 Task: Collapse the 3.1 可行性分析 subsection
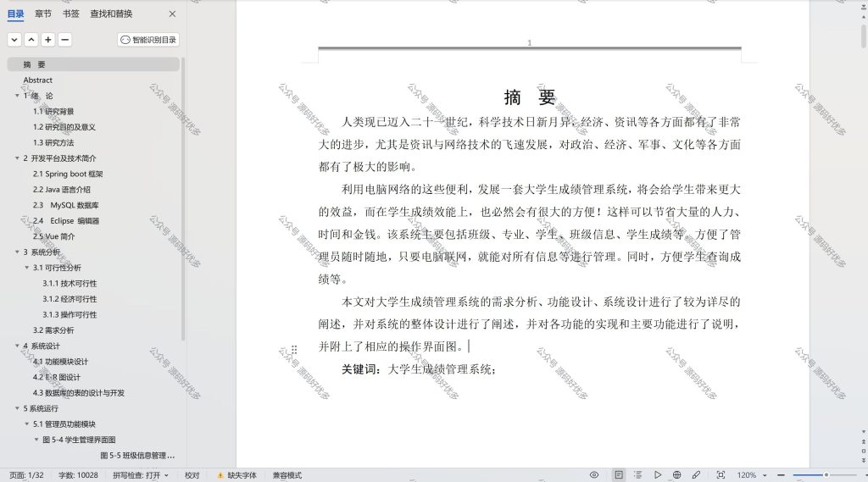[x=26, y=268]
